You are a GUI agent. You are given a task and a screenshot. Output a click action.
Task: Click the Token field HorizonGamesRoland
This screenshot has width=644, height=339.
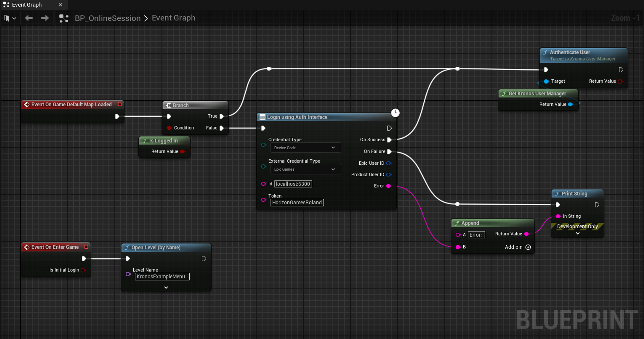(x=297, y=203)
